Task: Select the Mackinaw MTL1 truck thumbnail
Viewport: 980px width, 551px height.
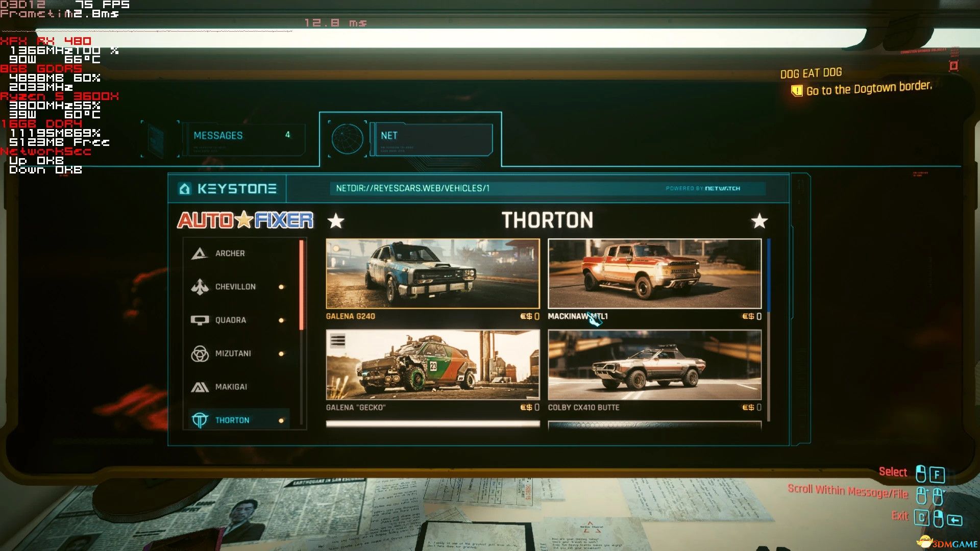Action: coord(654,273)
